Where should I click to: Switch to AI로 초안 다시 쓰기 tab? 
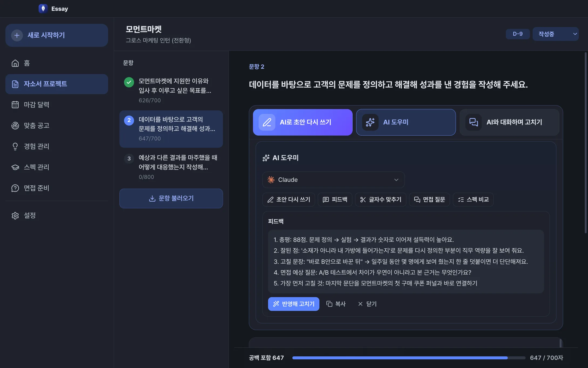(x=303, y=122)
